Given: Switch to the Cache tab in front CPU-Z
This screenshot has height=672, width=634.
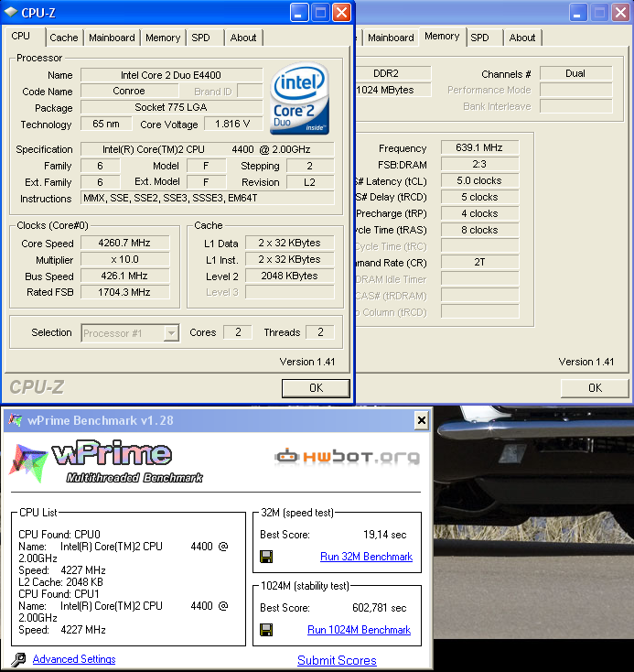Looking at the screenshot, I should tap(64, 38).
